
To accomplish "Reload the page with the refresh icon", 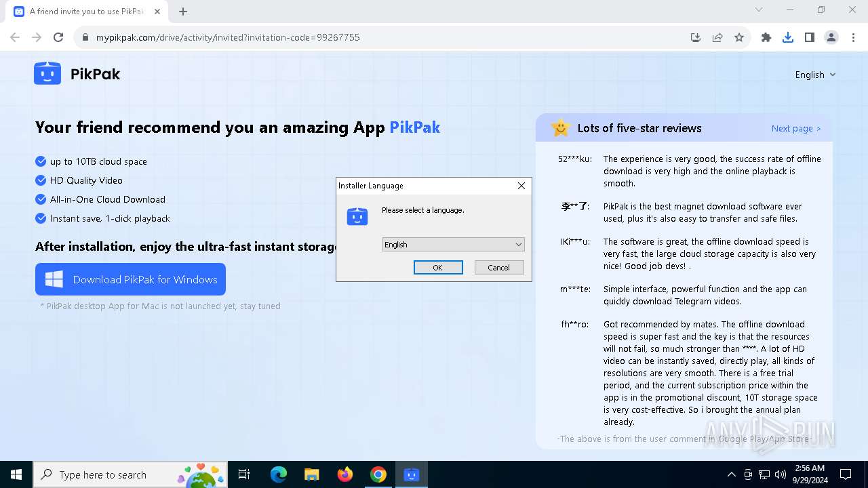I will tap(58, 37).
